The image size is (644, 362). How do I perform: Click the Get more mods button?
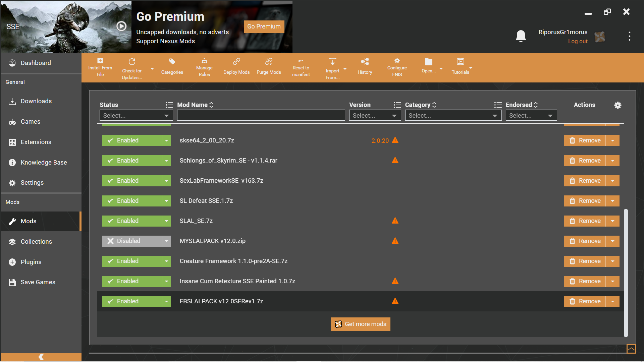coord(360,324)
